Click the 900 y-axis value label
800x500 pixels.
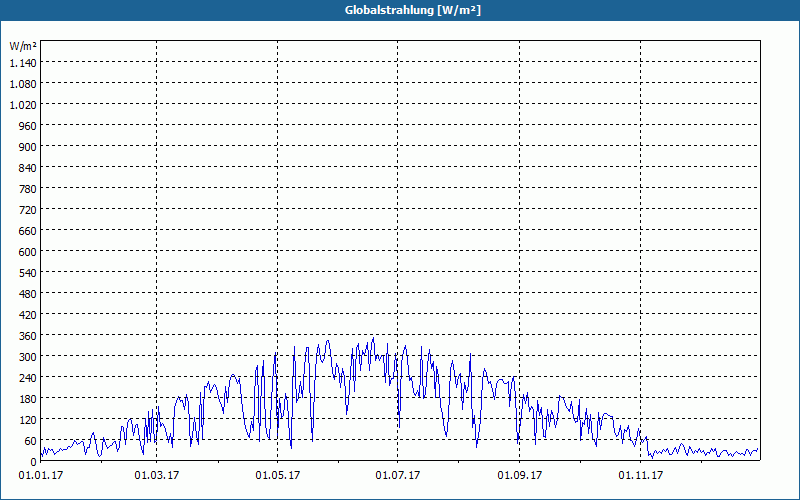[28, 147]
